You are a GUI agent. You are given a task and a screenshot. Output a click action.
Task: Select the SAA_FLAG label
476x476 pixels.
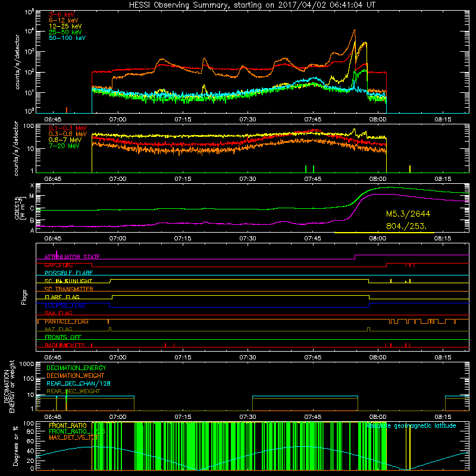point(58,313)
